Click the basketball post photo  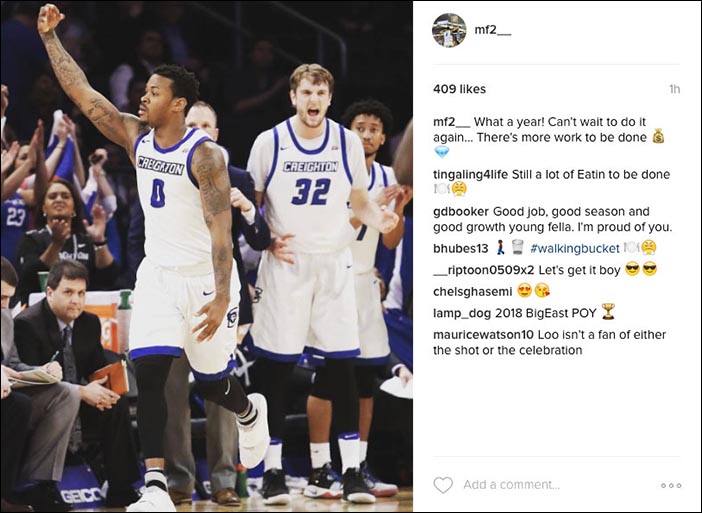click(206, 256)
